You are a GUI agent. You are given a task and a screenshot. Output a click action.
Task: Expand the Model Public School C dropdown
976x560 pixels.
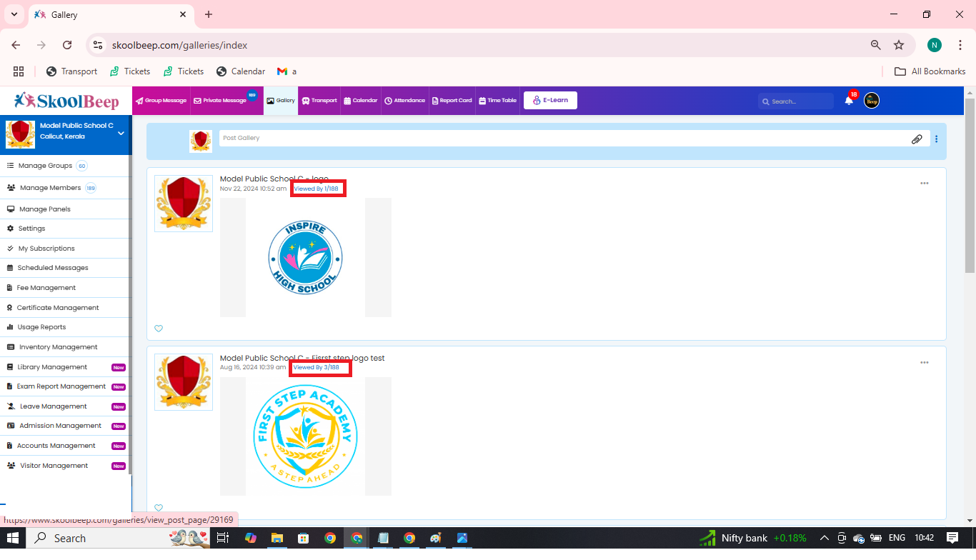point(121,134)
